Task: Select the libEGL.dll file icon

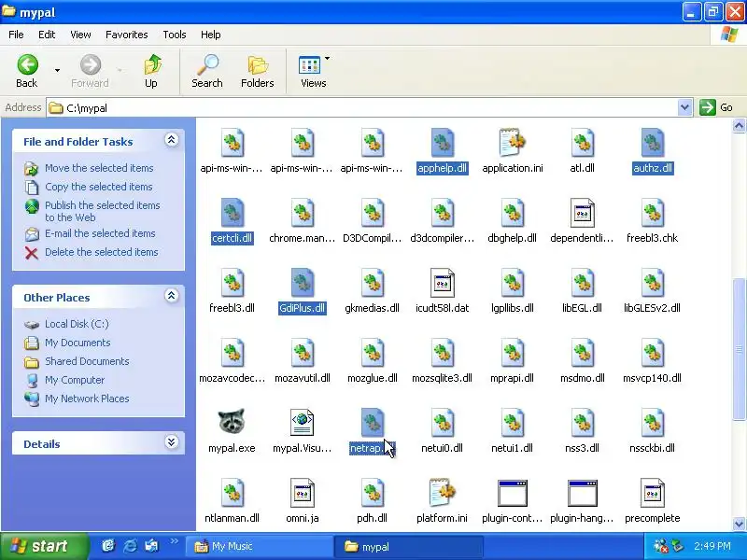Action: click(582, 283)
